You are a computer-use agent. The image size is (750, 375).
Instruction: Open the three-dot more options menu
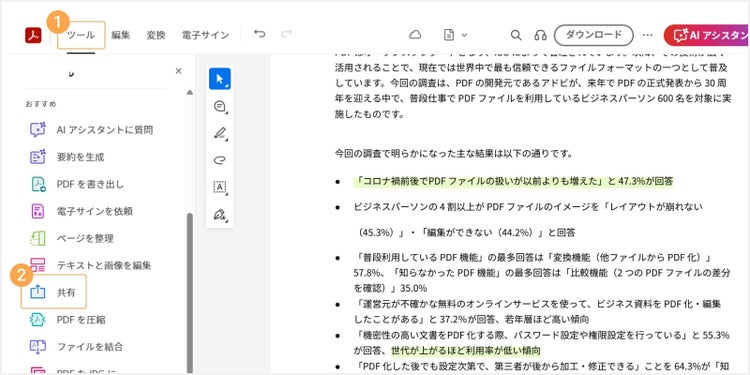[x=647, y=35]
